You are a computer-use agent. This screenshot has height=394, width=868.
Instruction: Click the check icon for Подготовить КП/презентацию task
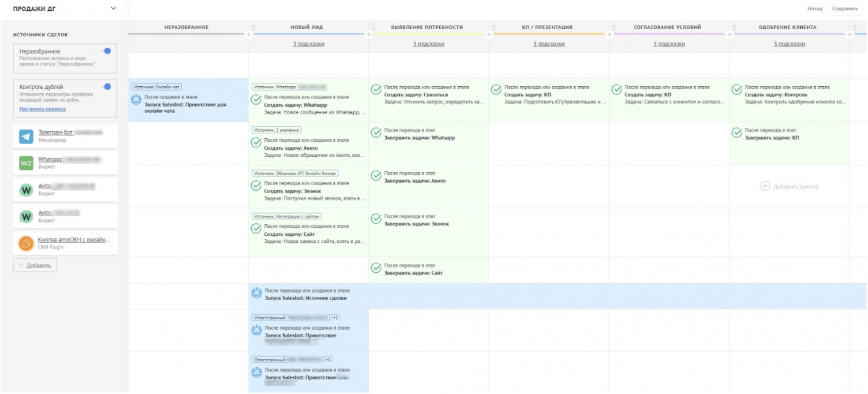pos(496,89)
